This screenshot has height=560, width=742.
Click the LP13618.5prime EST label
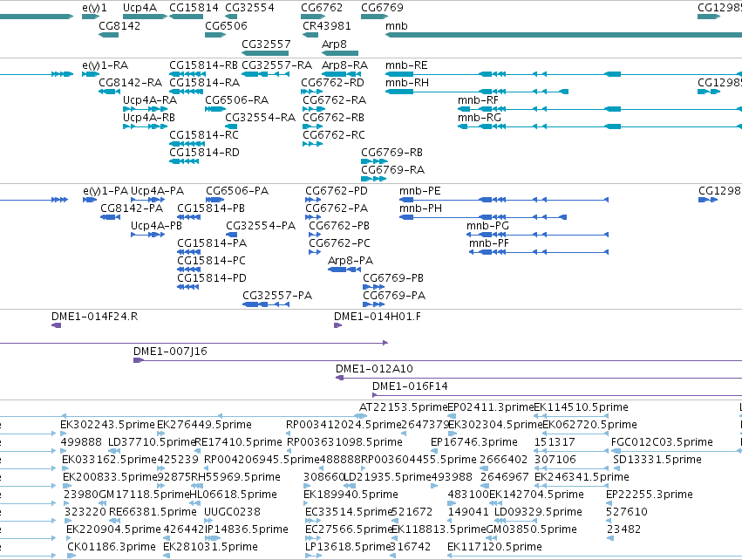click(348, 547)
